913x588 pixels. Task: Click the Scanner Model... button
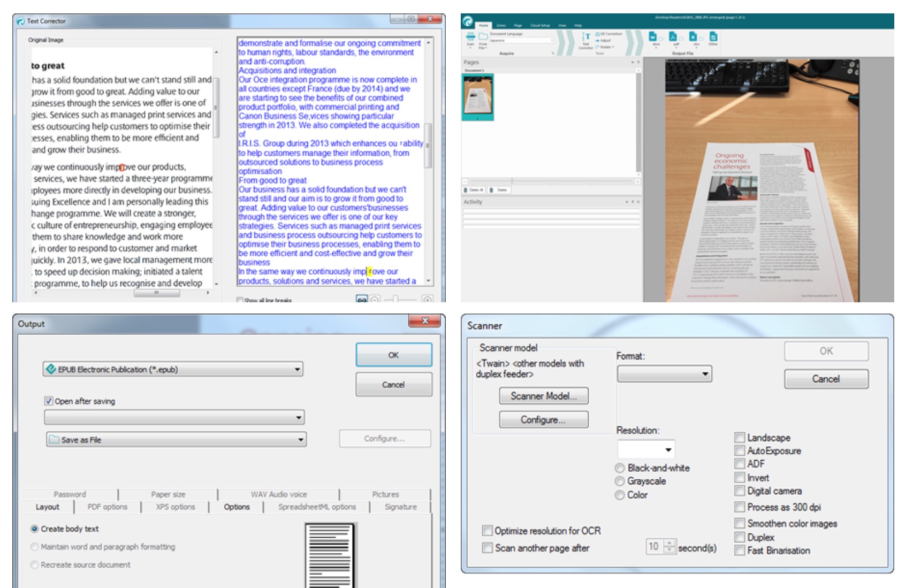click(543, 396)
